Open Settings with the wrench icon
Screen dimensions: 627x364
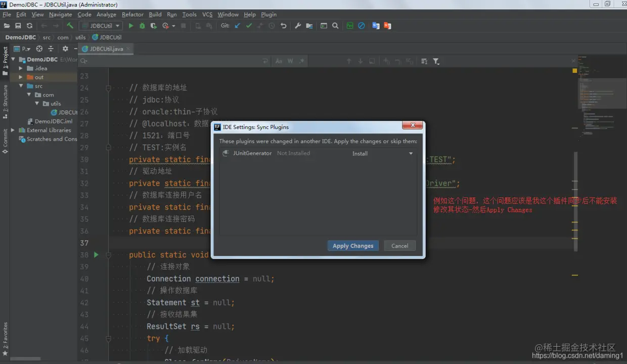click(x=298, y=26)
